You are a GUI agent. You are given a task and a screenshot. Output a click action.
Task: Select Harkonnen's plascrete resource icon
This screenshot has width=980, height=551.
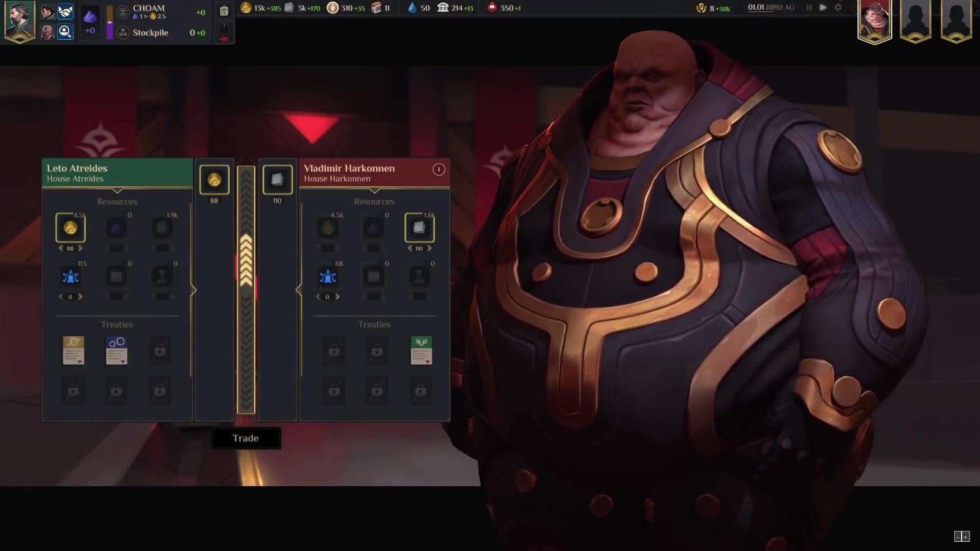pyautogui.click(x=420, y=228)
